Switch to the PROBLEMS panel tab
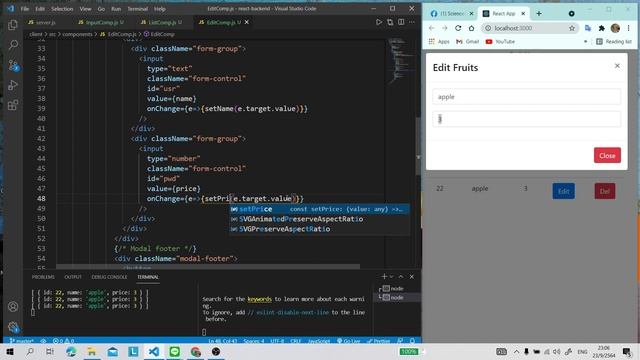This screenshot has height=360, width=640. (x=43, y=277)
